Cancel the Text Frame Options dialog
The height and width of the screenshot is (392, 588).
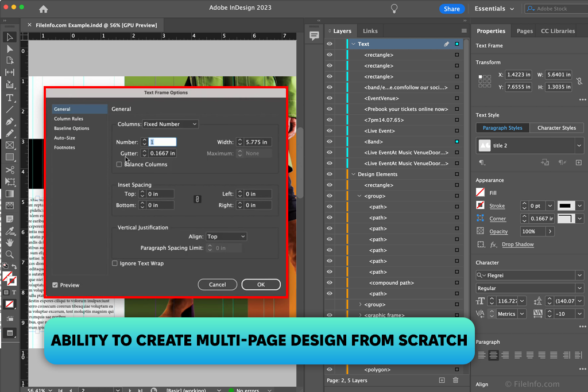point(218,285)
